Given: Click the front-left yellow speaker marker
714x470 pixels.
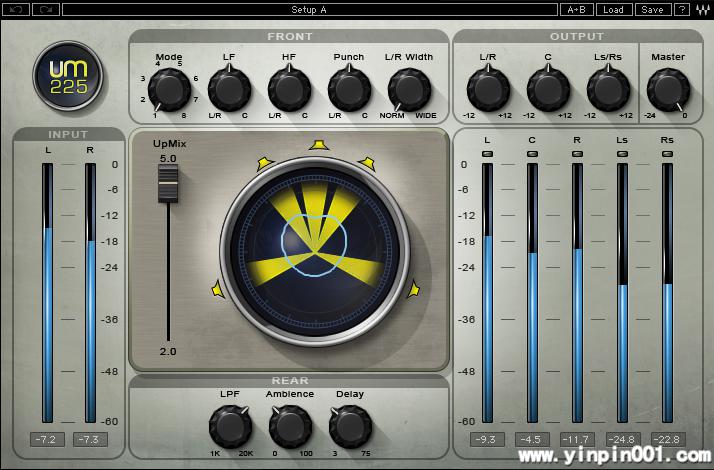Looking at the screenshot, I should [265, 163].
